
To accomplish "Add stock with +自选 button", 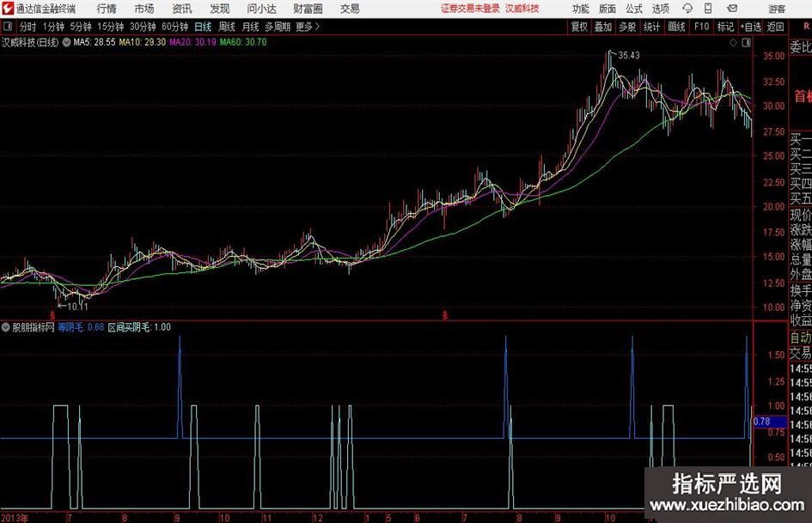I will (751, 27).
